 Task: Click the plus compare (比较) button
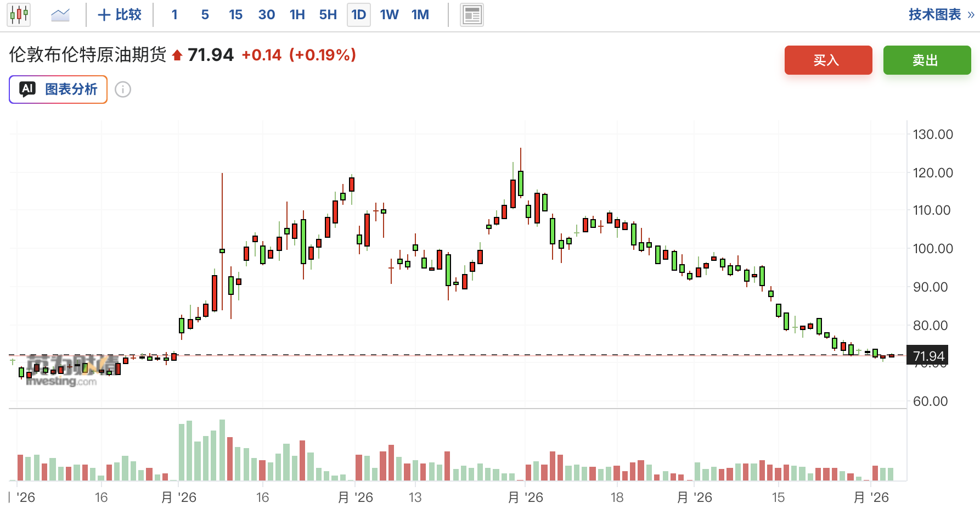120,15
